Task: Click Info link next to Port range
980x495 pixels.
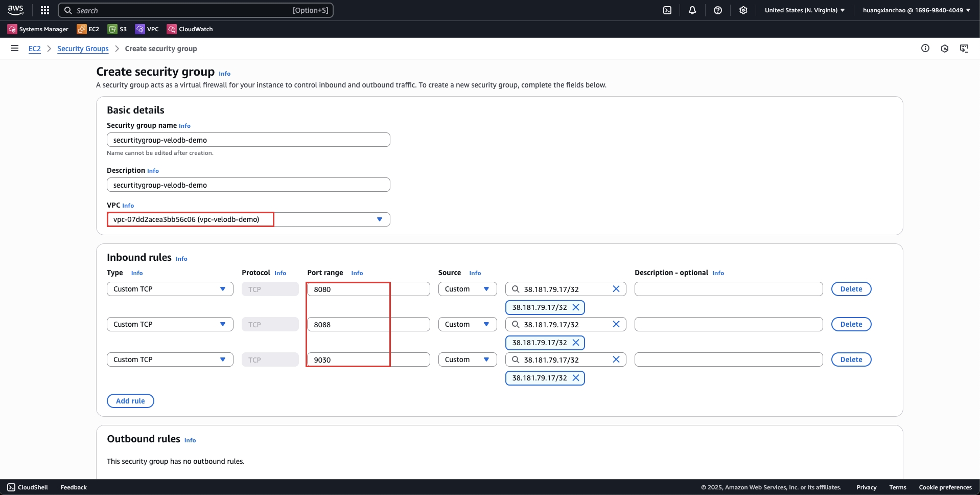Action: [x=357, y=273]
